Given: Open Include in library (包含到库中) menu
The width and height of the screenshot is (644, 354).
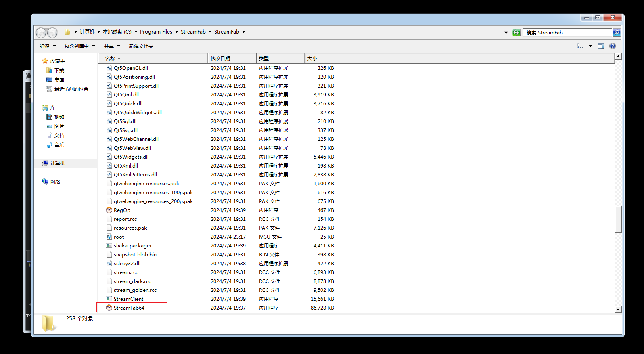Looking at the screenshot, I should (x=80, y=46).
